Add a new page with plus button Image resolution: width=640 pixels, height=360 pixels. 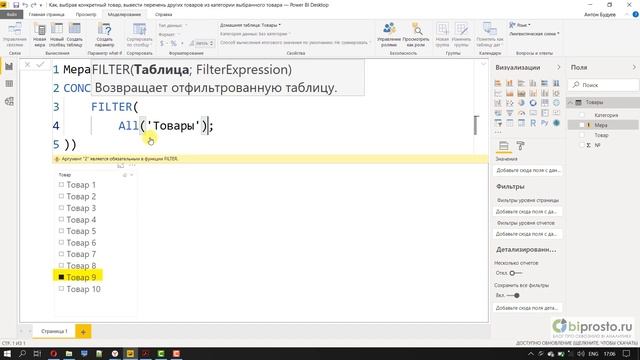[83, 332]
